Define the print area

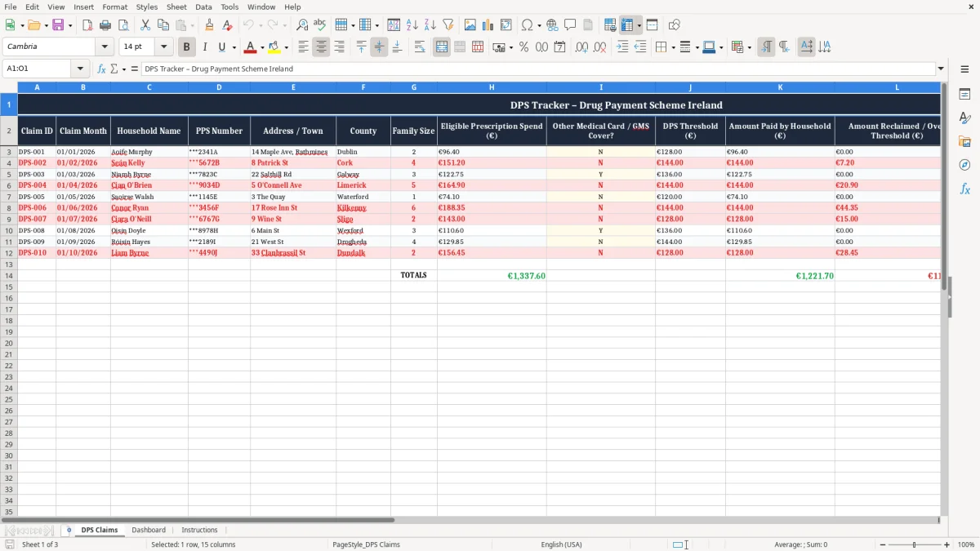click(x=610, y=25)
